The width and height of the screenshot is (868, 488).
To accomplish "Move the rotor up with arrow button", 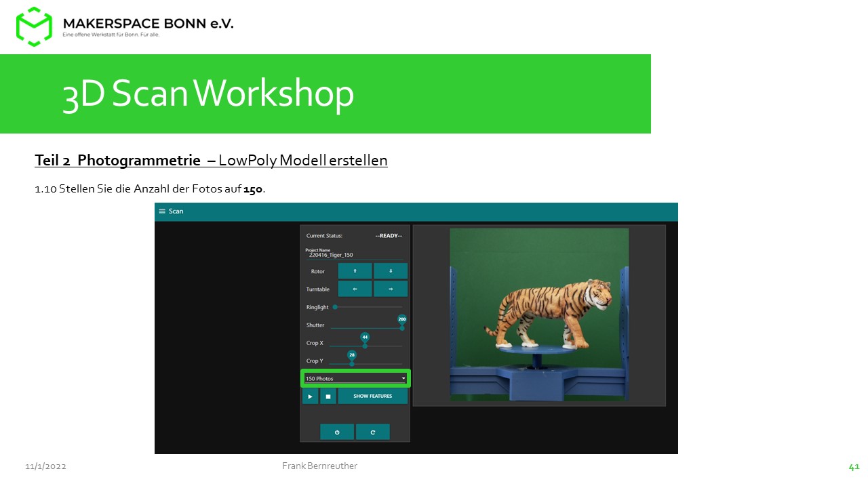I will [355, 270].
